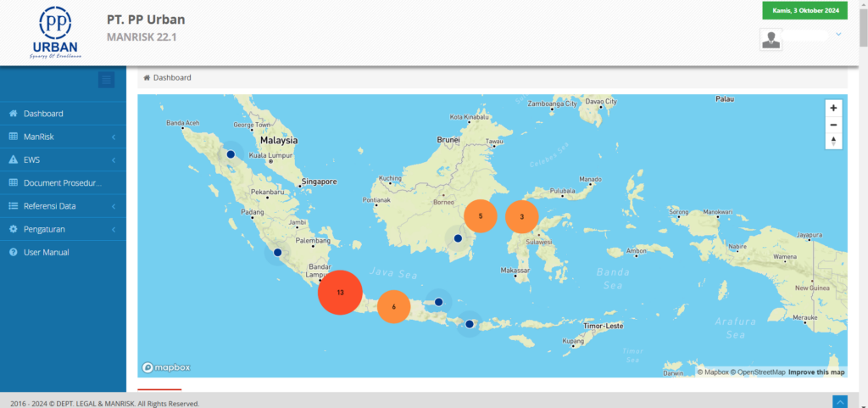
Task: Click the Dashboard home icon in sidebar
Action: pos(14,114)
